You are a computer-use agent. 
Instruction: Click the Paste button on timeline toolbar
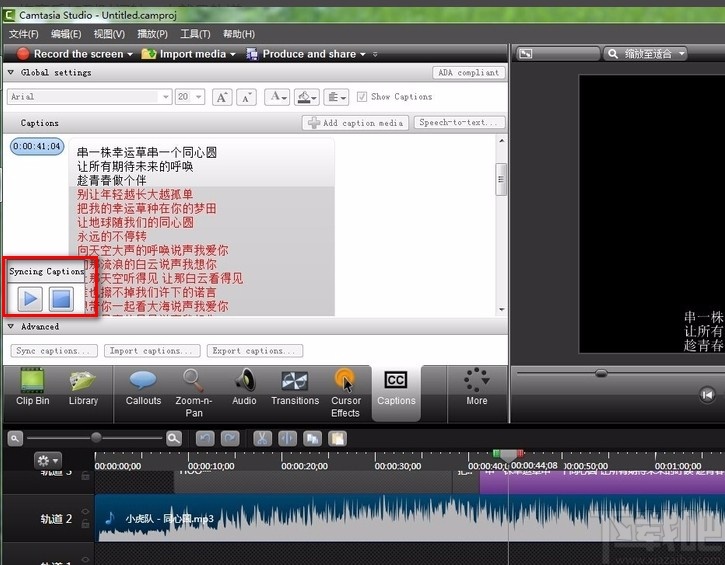338,438
